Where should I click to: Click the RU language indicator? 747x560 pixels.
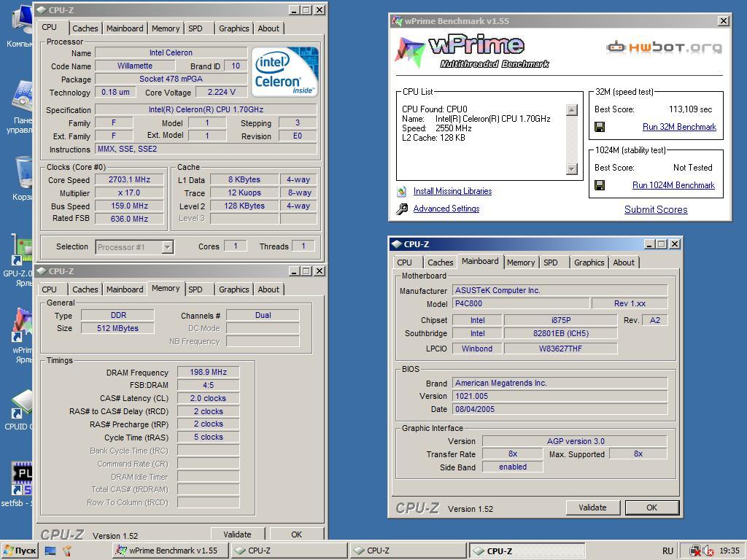(x=667, y=551)
